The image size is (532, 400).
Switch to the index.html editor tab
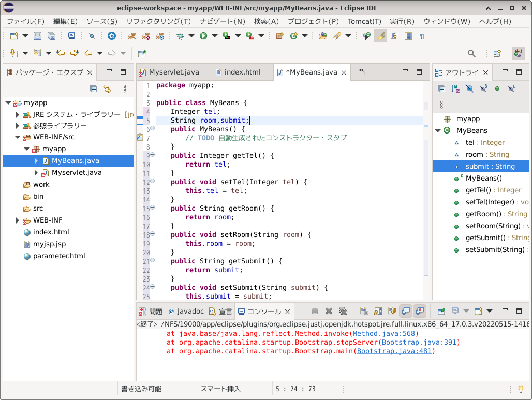pyautogui.click(x=238, y=72)
